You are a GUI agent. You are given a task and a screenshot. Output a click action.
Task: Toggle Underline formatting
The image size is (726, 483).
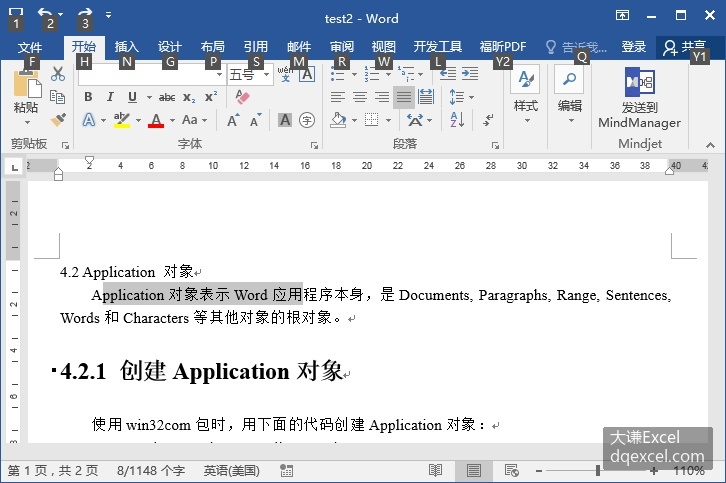(x=132, y=97)
